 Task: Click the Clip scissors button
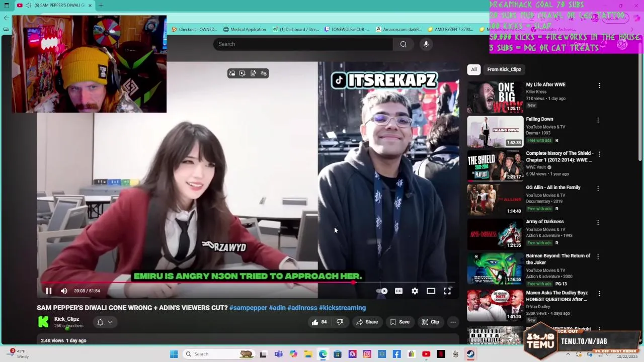(x=430, y=322)
